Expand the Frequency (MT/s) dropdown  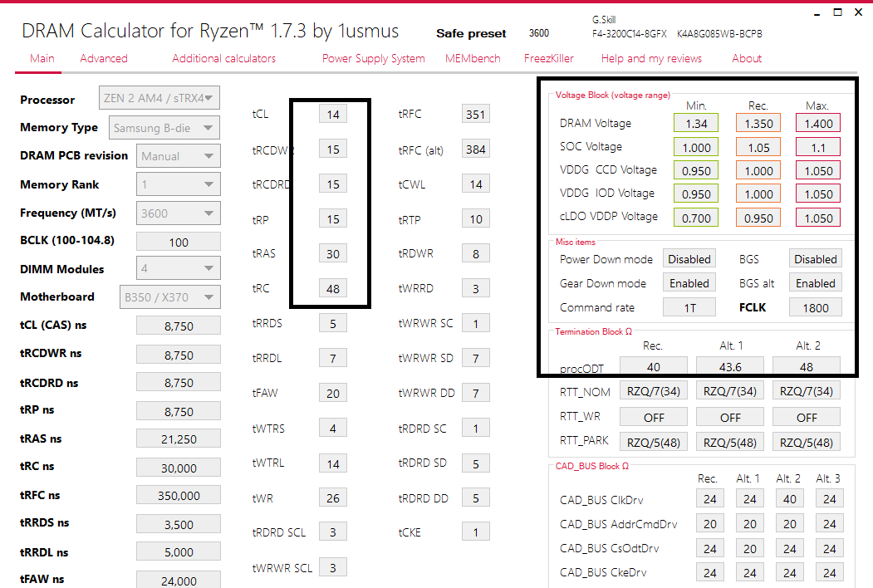(178, 213)
